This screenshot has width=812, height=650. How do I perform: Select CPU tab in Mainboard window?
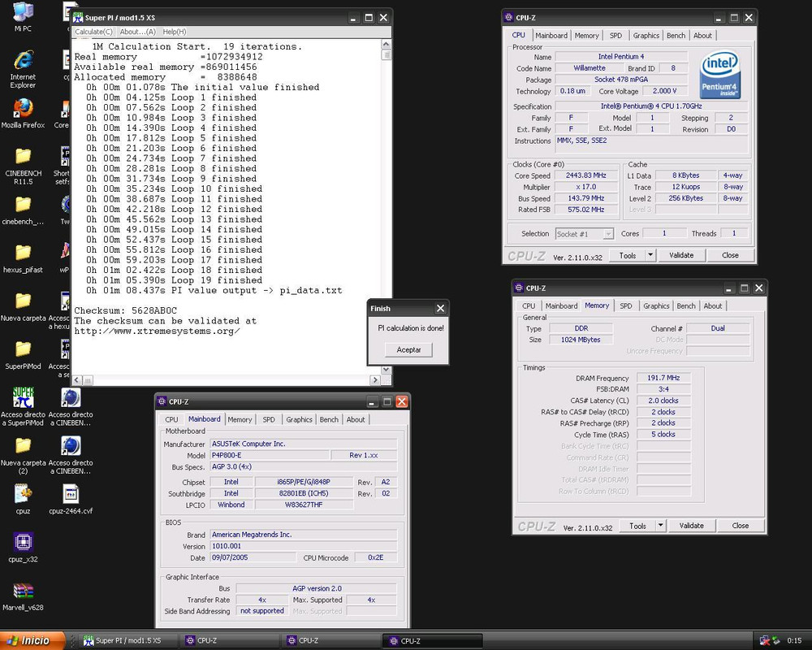coord(171,419)
